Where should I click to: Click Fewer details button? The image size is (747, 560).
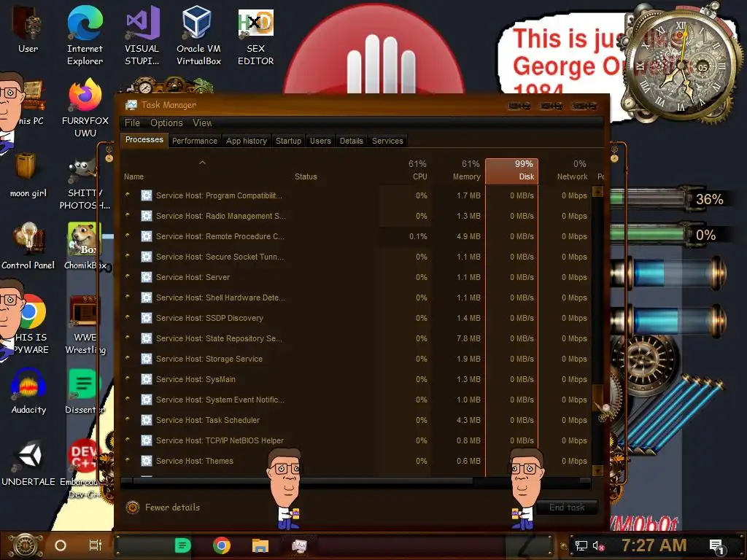pos(163,507)
